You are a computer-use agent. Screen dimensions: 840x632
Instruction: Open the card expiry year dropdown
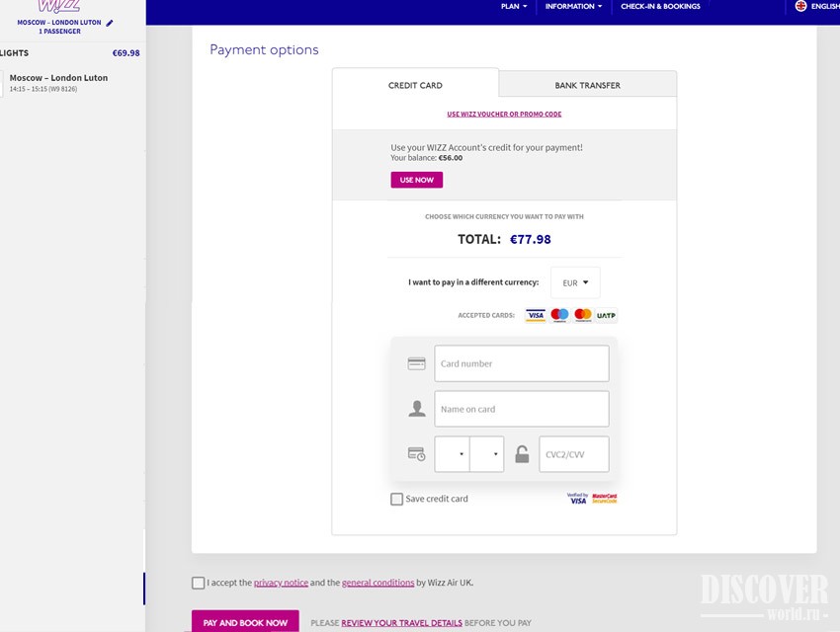(x=486, y=454)
